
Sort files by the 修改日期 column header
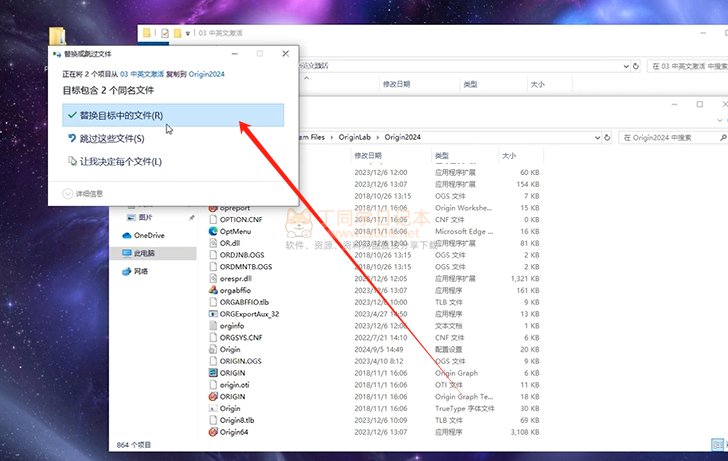[368, 156]
